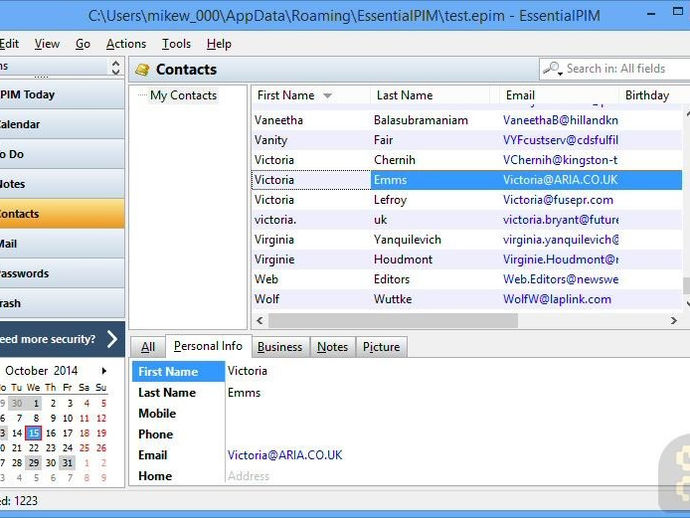Select the Wolf Wuttke contact row
The height and width of the screenshot is (518, 690).
point(467,299)
